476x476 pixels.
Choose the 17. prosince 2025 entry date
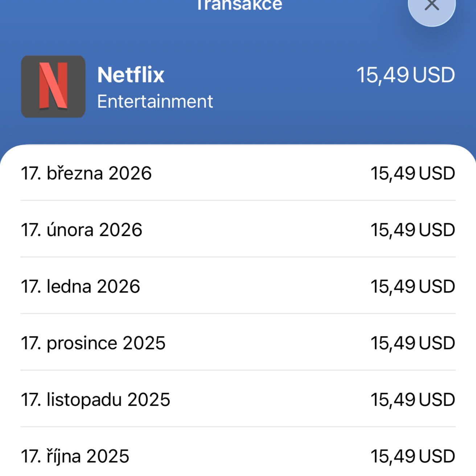click(93, 343)
